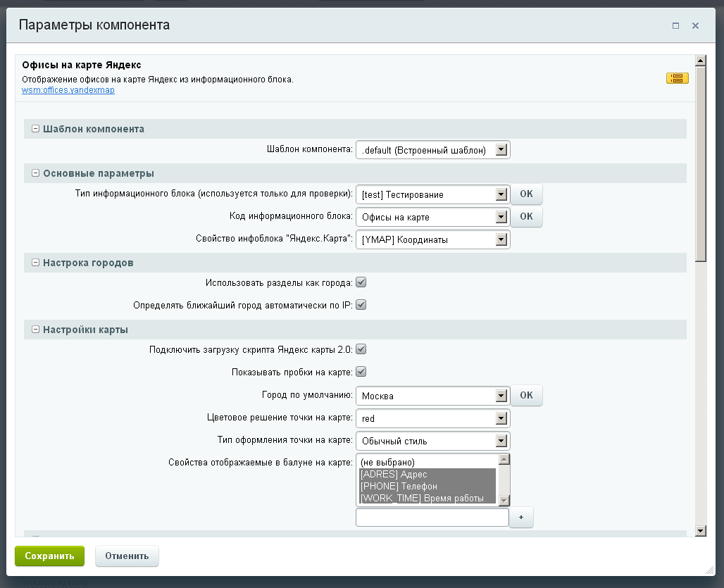The width and height of the screenshot is (724, 588).
Task: Click the plus button to add property
Action: click(521, 518)
